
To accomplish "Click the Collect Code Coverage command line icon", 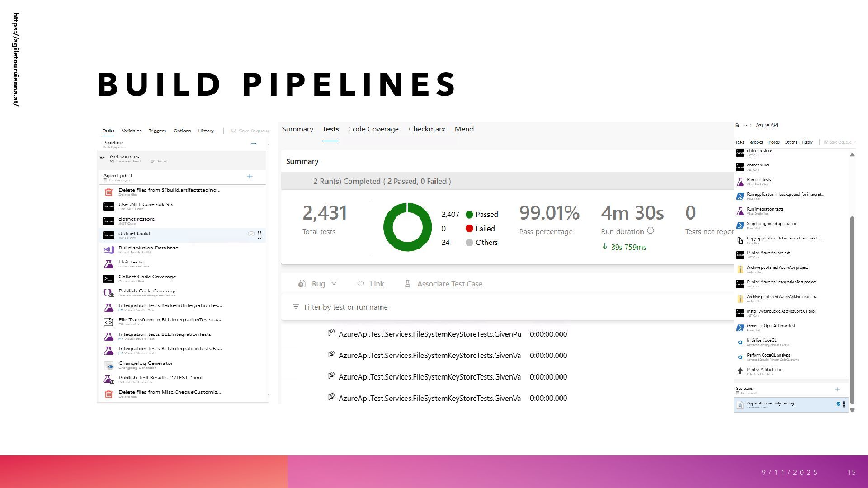I will [x=108, y=279].
